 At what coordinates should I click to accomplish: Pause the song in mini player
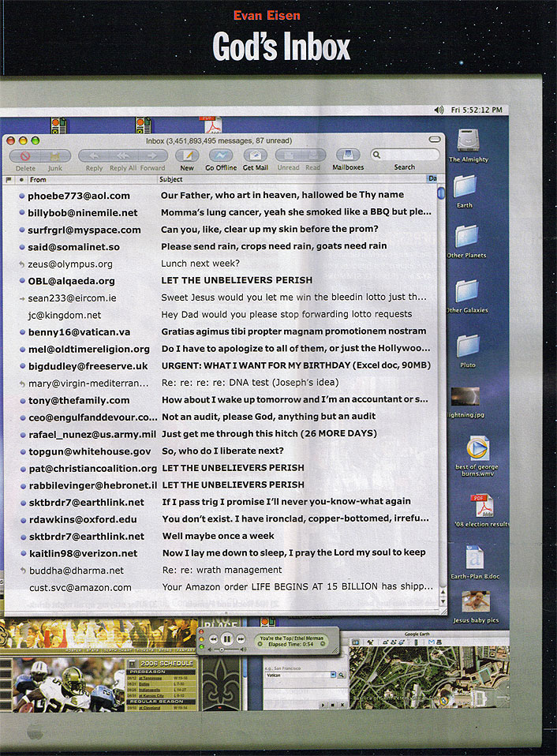tap(227, 639)
